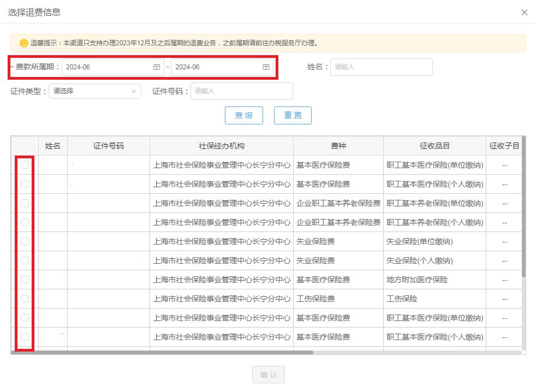Viewport: 536px width, 392px height.
Task: Tick the 失业保险(个人缴纳) row checkbox
Action: tap(25, 260)
